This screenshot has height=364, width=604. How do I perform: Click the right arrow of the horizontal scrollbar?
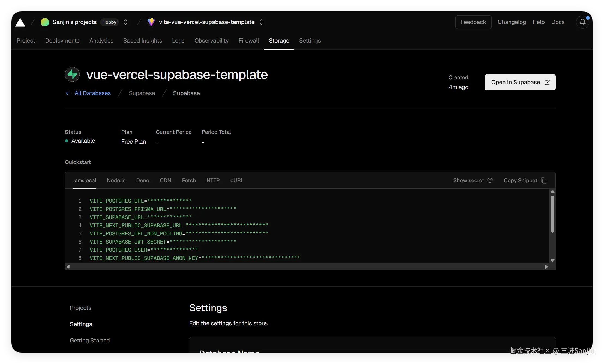(x=546, y=267)
